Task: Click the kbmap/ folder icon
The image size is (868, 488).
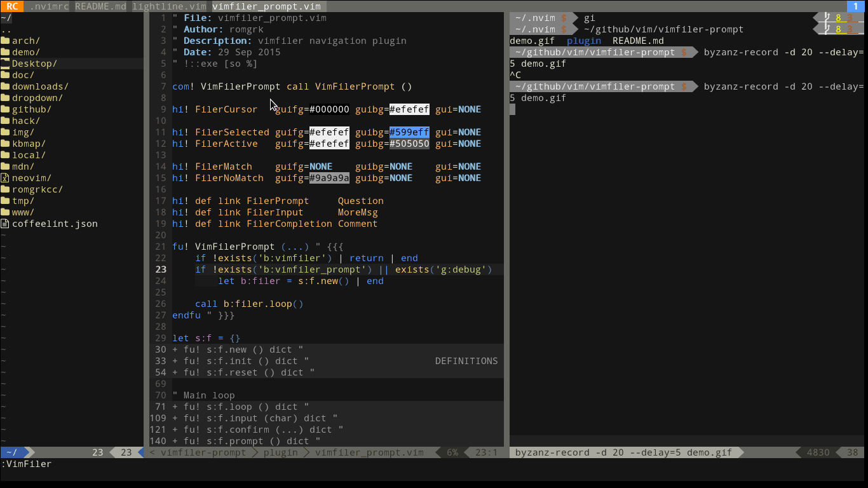Action: pos(5,144)
